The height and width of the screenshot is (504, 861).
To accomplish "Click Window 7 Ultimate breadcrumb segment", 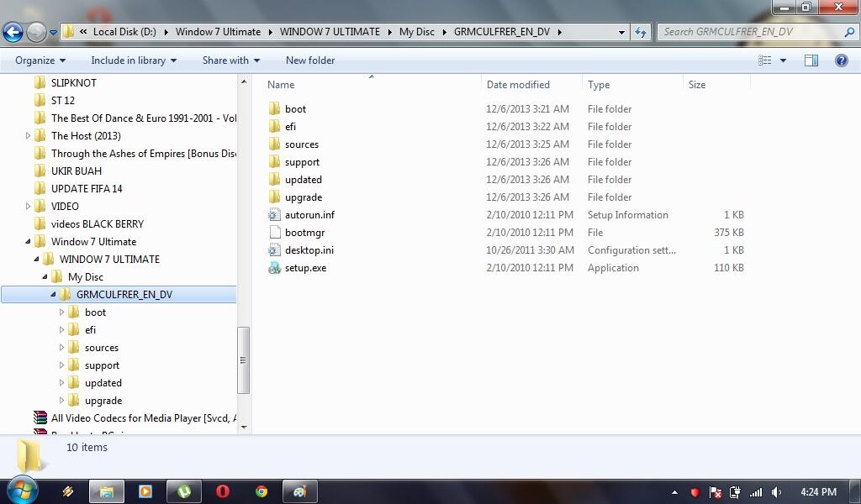I will point(218,32).
